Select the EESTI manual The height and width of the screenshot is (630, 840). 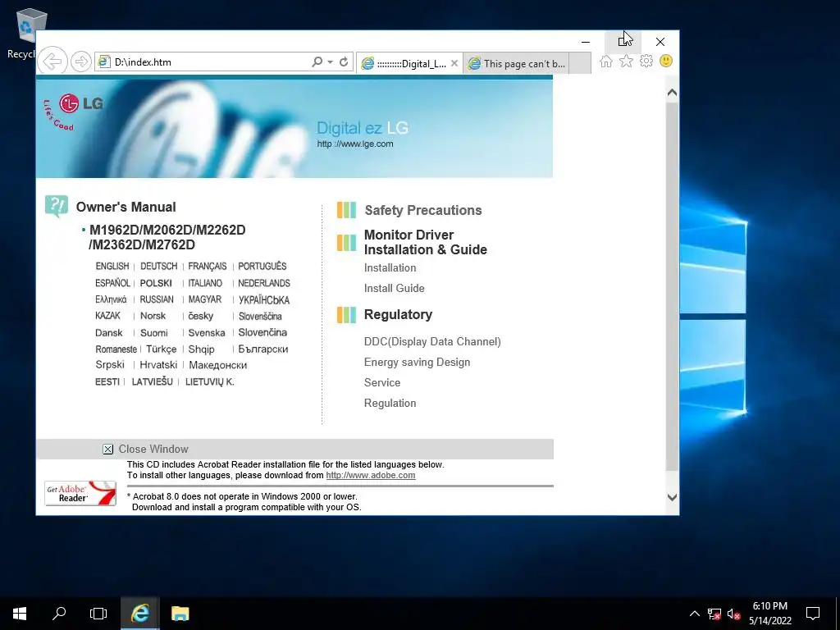(x=107, y=382)
